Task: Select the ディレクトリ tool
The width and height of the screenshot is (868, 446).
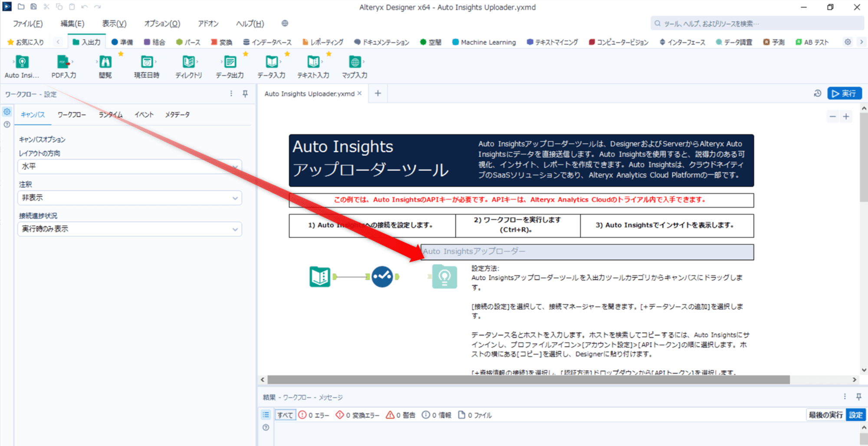Action: click(188, 66)
